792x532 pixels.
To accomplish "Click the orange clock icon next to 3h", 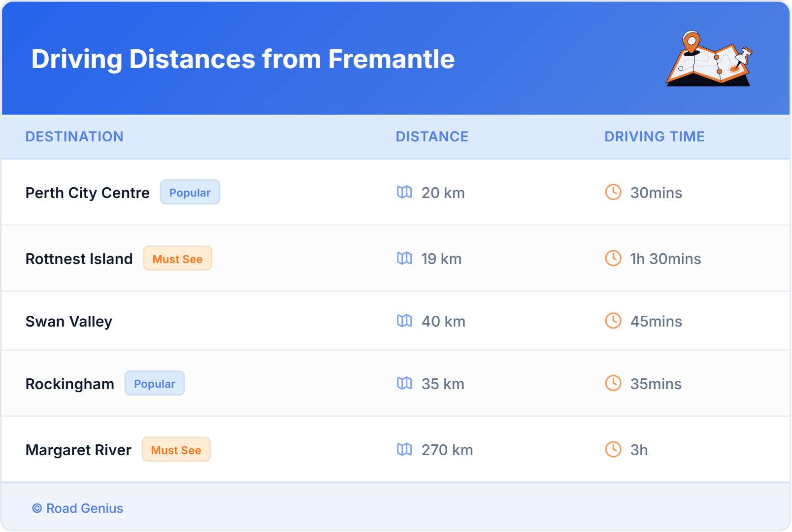I will (x=613, y=450).
